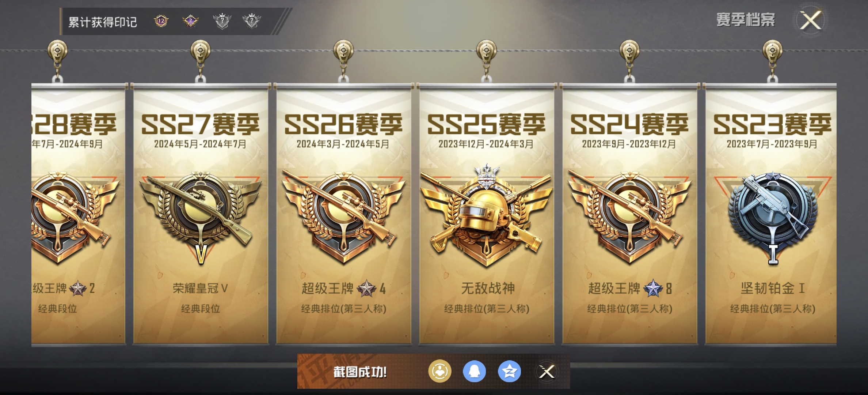The image size is (868, 395).
Task: Select the SS25 season banner
Action: (487, 214)
